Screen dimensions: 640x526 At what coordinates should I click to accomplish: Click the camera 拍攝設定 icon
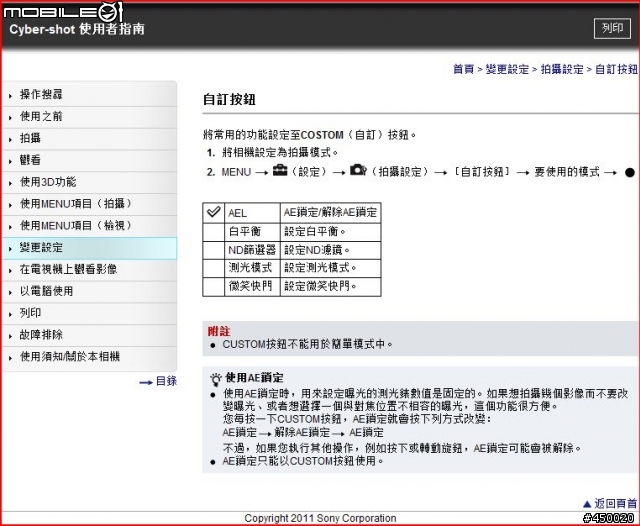(x=358, y=170)
